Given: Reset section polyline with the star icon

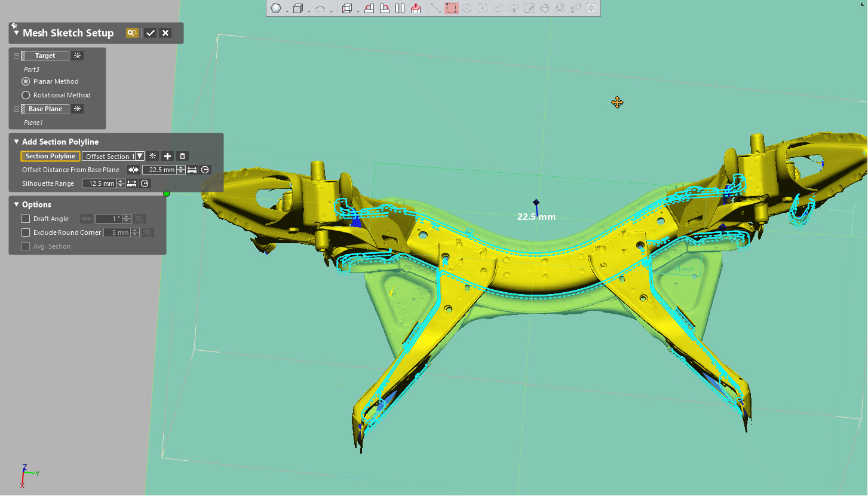Looking at the screenshot, I should pos(153,156).
